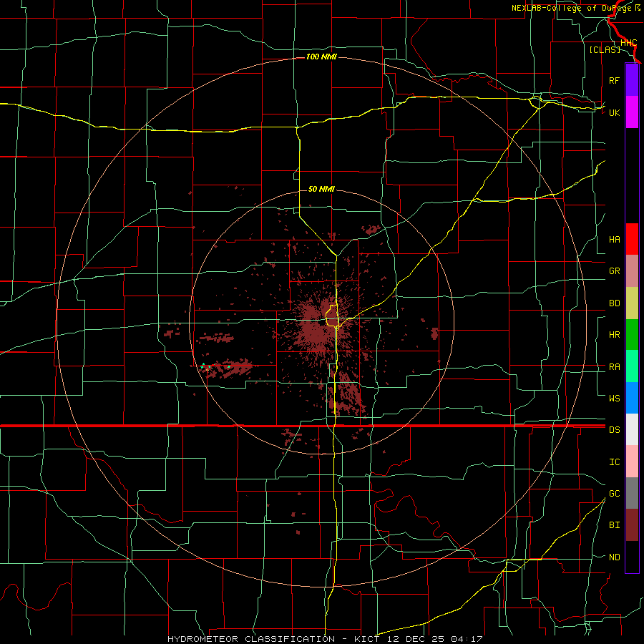Pick the salmon GR legend swatch

tap(632, 271)
